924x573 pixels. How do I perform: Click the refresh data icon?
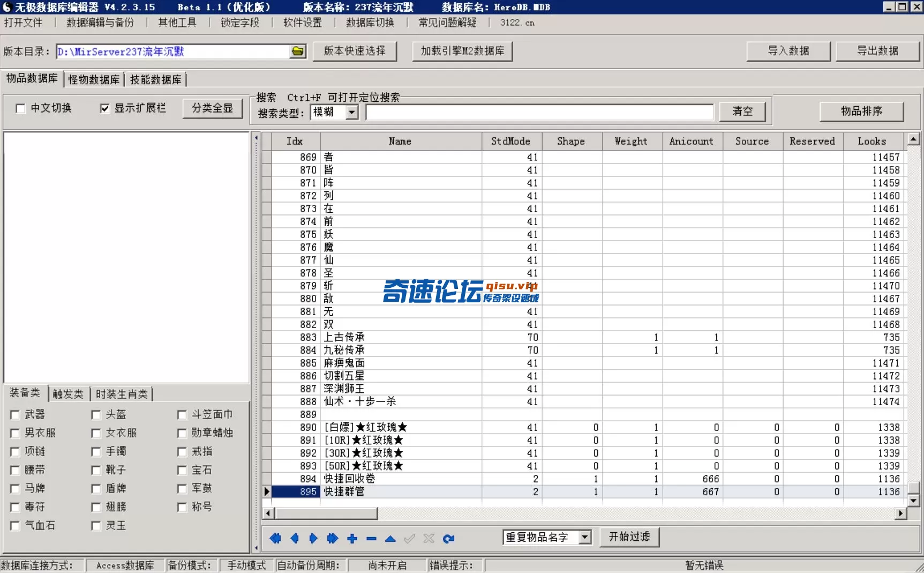[449, 538]
